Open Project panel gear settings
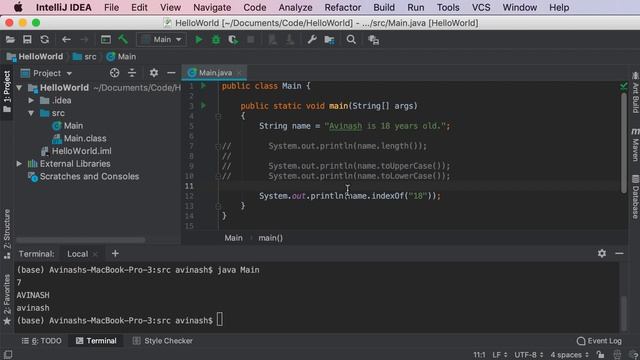This screenshot has height=360, width=640. (x=153, y=73)
